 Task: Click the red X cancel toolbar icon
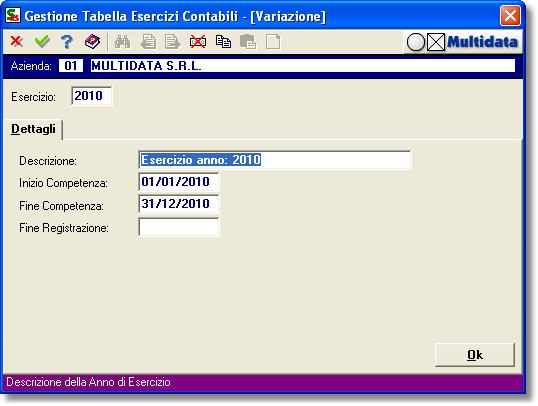16,42
